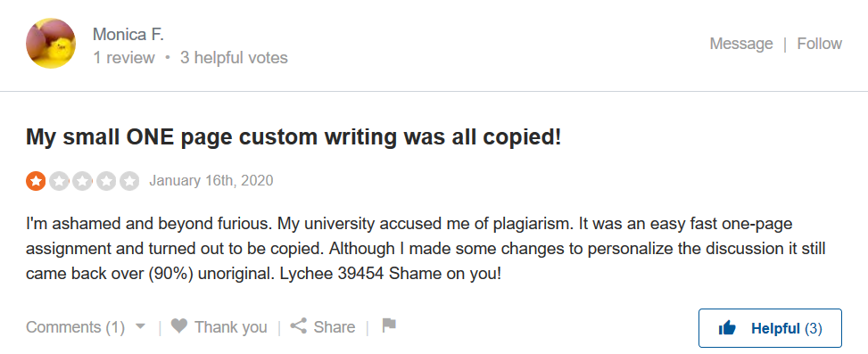Click the Share network icon
Screen dimensions: 868x354
298,325
